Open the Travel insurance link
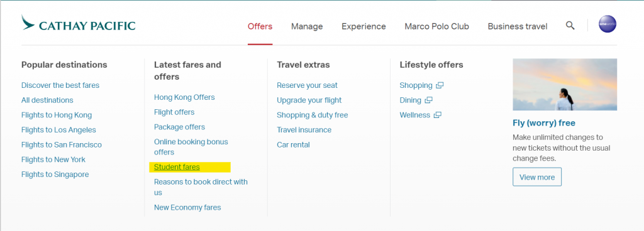644x231 pixels. click(x=304, y=130)
